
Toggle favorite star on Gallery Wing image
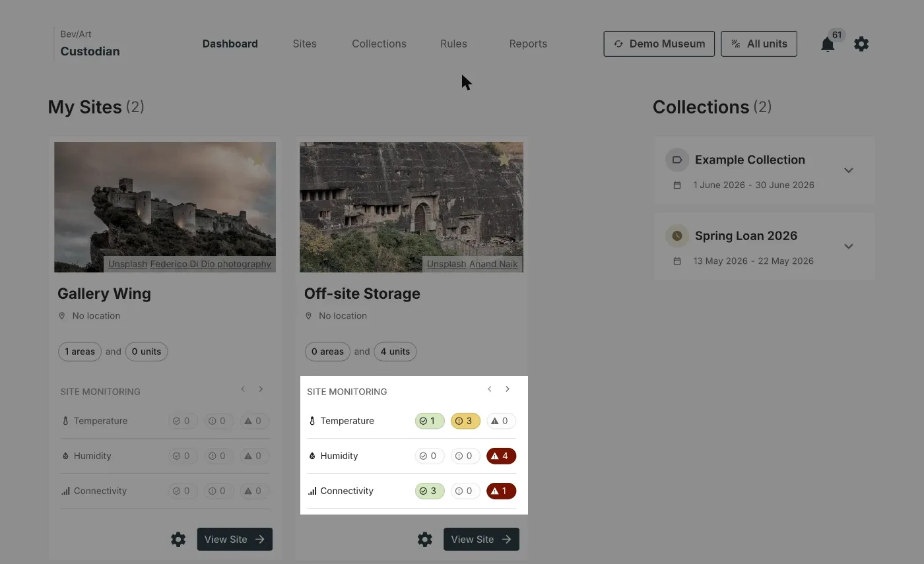click(258, 160)
